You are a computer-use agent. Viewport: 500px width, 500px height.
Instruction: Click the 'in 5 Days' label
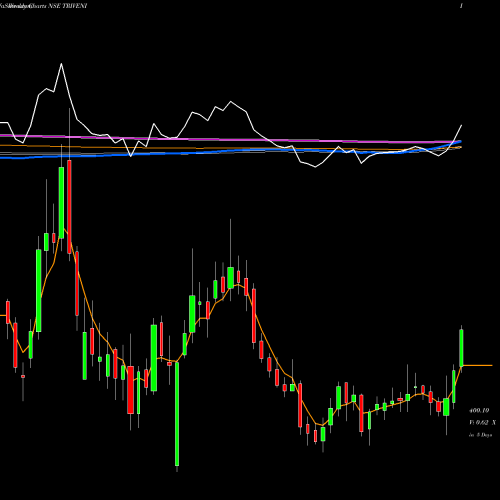point(480,435)
